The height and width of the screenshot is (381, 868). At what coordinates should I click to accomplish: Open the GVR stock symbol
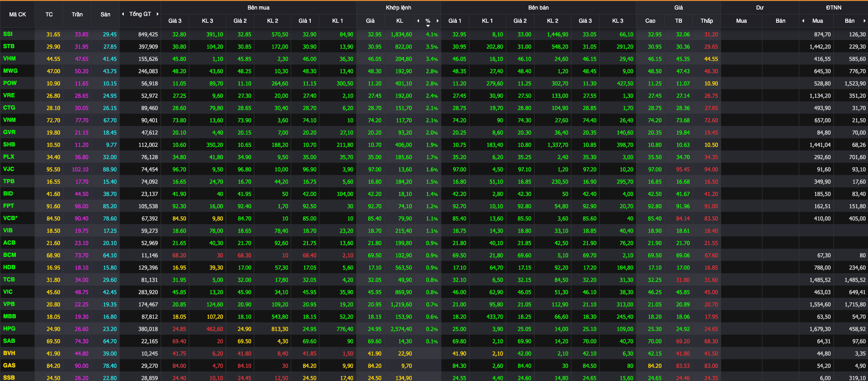click(x=9, y=132)
